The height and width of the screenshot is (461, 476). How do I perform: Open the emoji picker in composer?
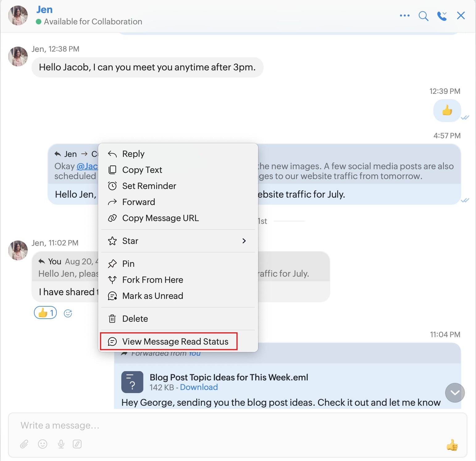[43, 444]
